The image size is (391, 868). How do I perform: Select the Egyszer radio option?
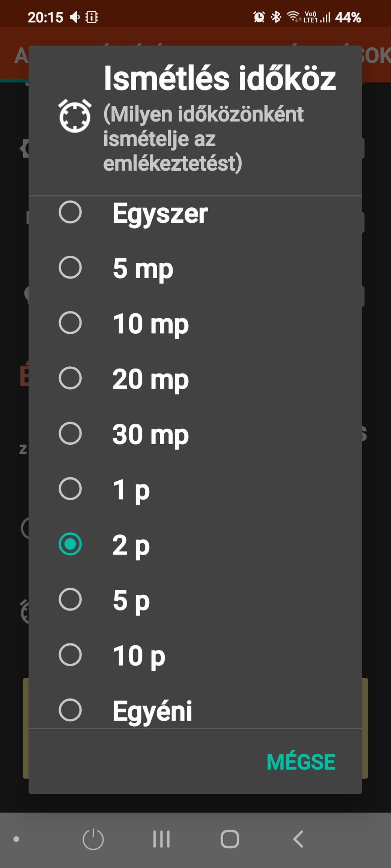pos(195,213)
